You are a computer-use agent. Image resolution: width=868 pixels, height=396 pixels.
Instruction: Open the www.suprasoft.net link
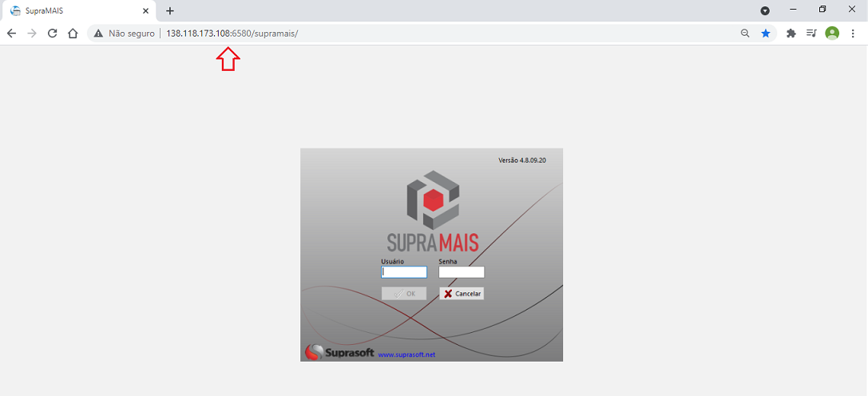tap(407, 354)
